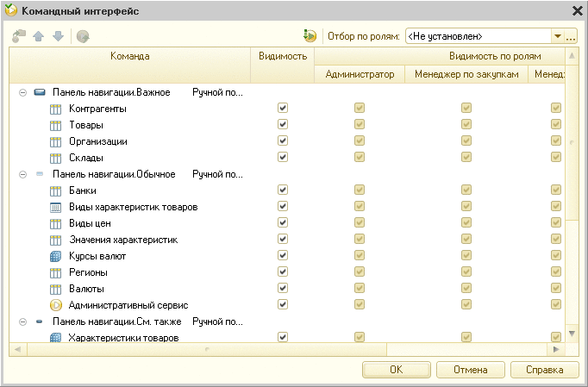Click the horizontal scrollbar thumb under the table
The image size is (588, 387).
click(207, 349)
